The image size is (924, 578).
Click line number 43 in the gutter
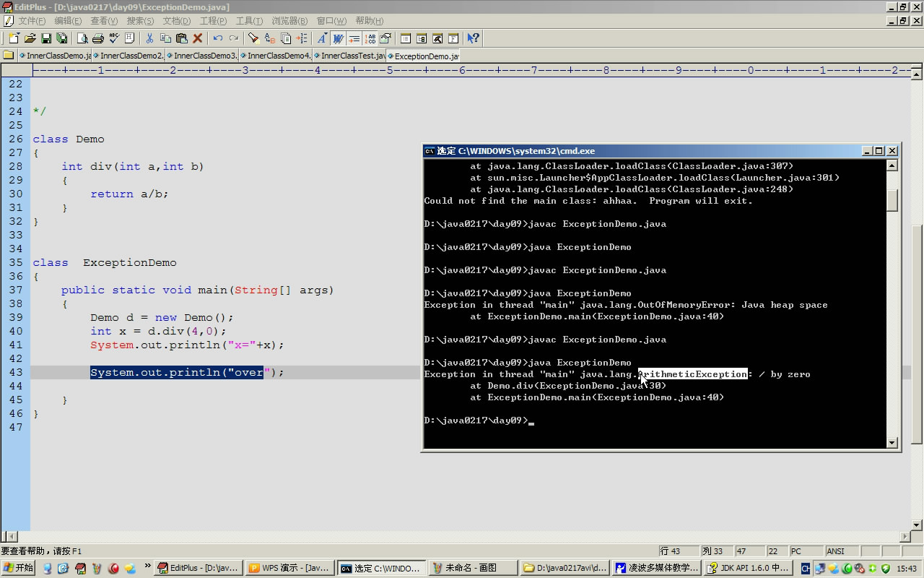(x=16, y=372)
